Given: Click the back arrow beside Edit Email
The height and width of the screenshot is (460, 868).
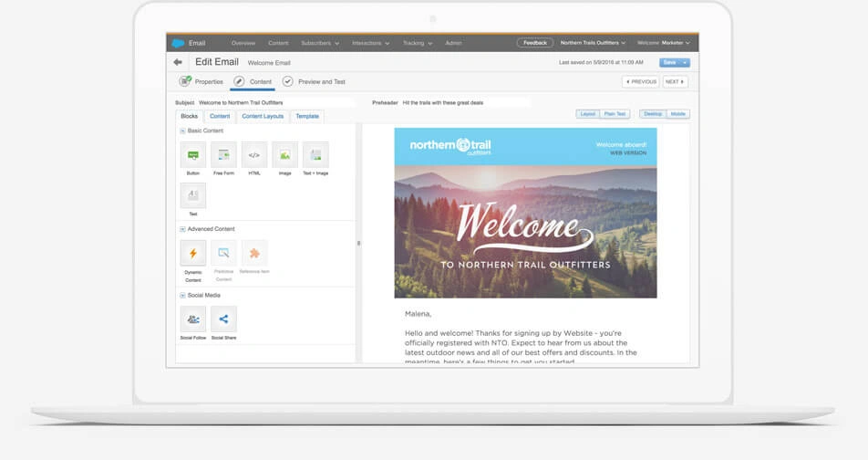Looking at the screenshot, I should coord(178,62).
